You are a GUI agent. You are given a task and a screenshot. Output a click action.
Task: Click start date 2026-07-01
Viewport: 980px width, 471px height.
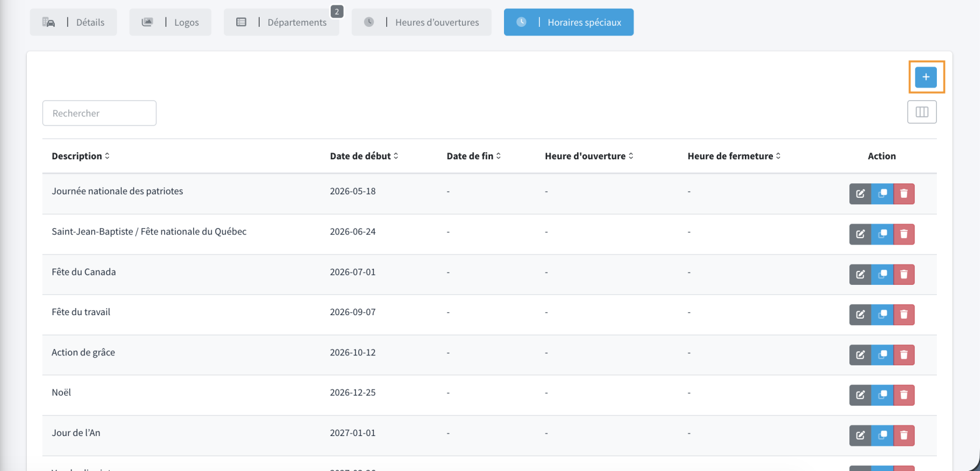pyautogui.click(x=352, y=271)
